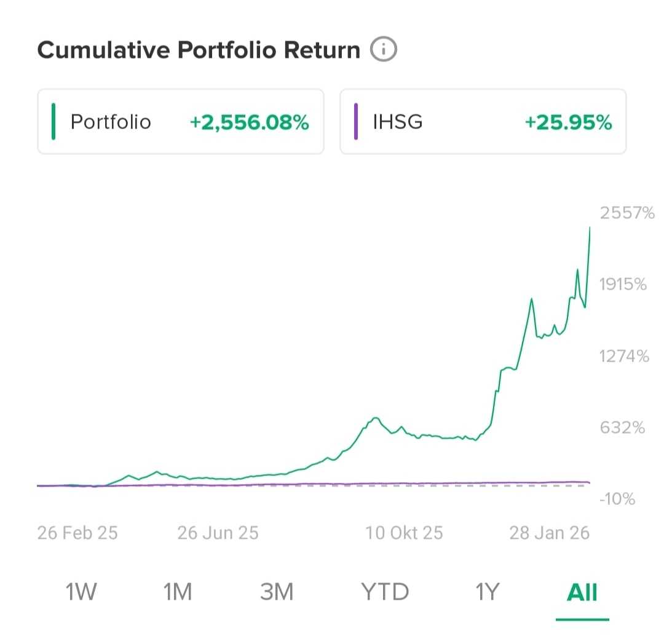
Task: Select the 1M time range tab
Action: pos(178,592)
